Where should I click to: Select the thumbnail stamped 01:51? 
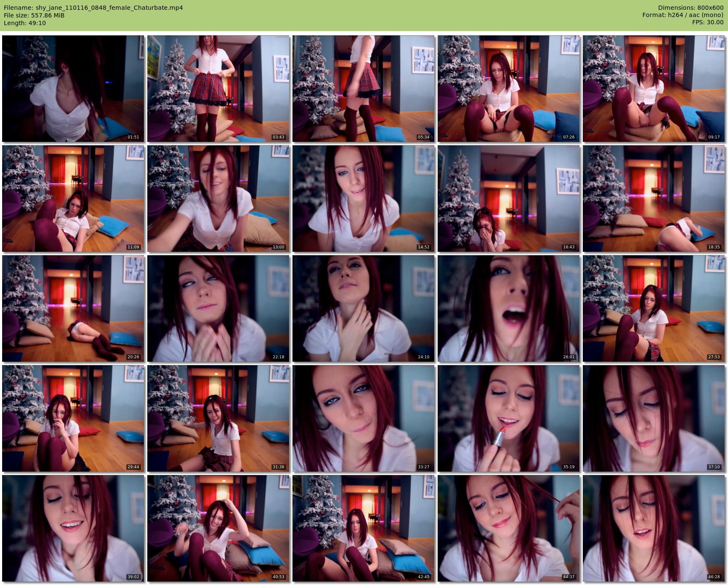pyautogui.click(x=73, y=89)
